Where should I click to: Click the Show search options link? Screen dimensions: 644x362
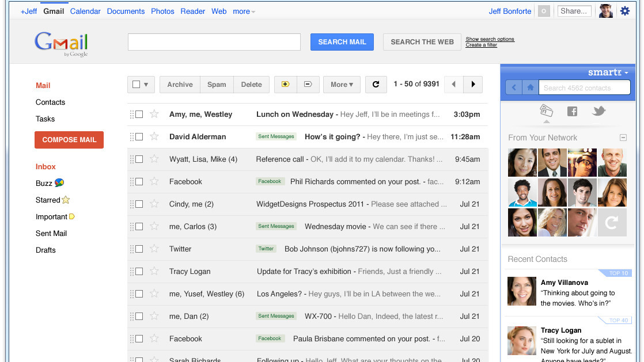(x=490, y=39)
